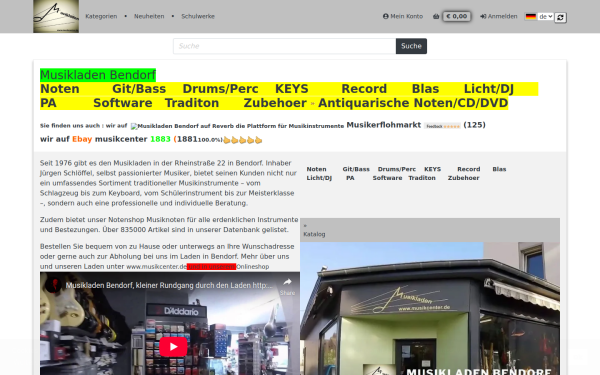Open KEYS in the yellow bar

pyautogui.click(x=292, y=89)
